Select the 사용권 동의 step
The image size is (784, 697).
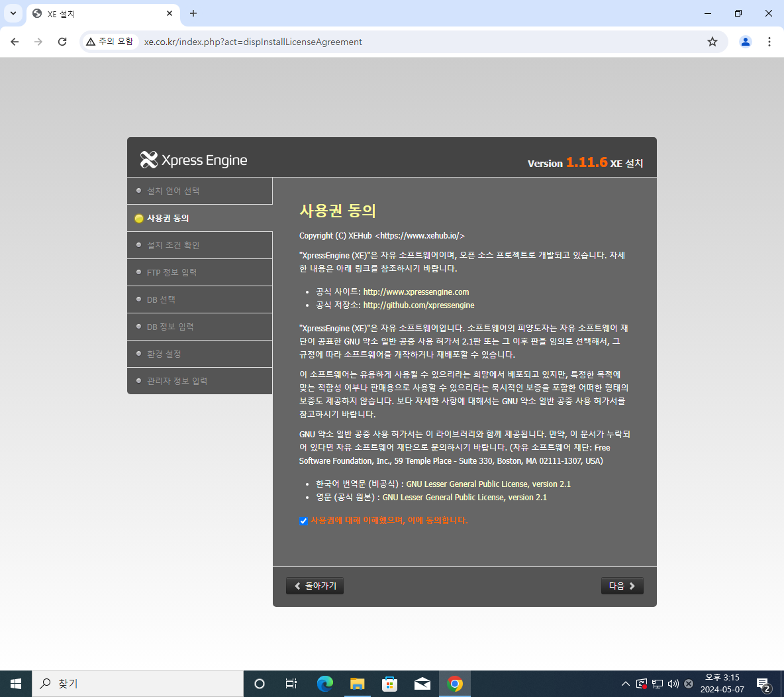tap(199, 218)
